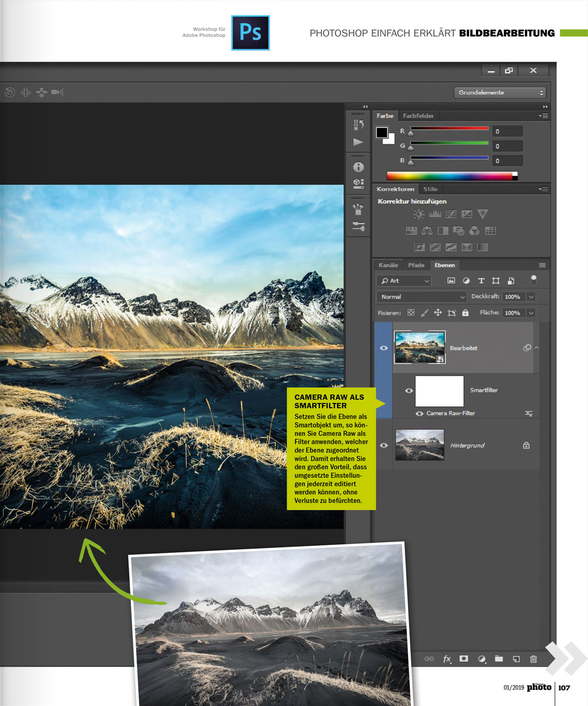Switch to the Kanäle tab

(388, 265)
